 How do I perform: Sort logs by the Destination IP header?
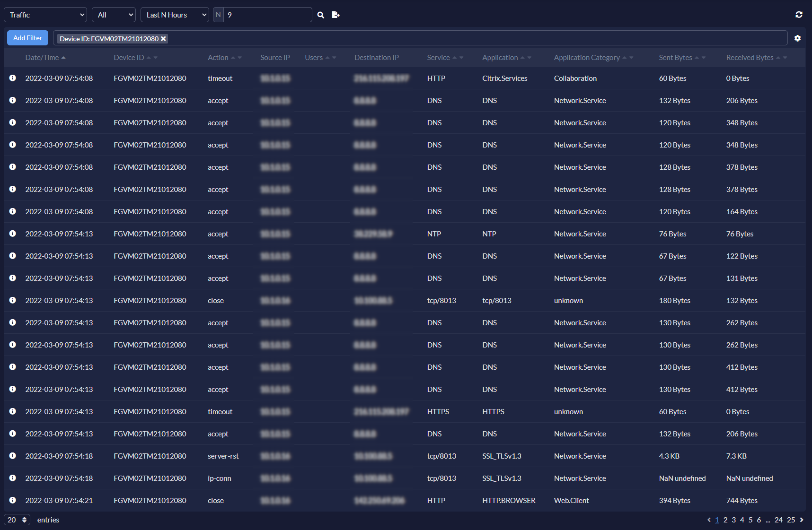click(376, 57)
